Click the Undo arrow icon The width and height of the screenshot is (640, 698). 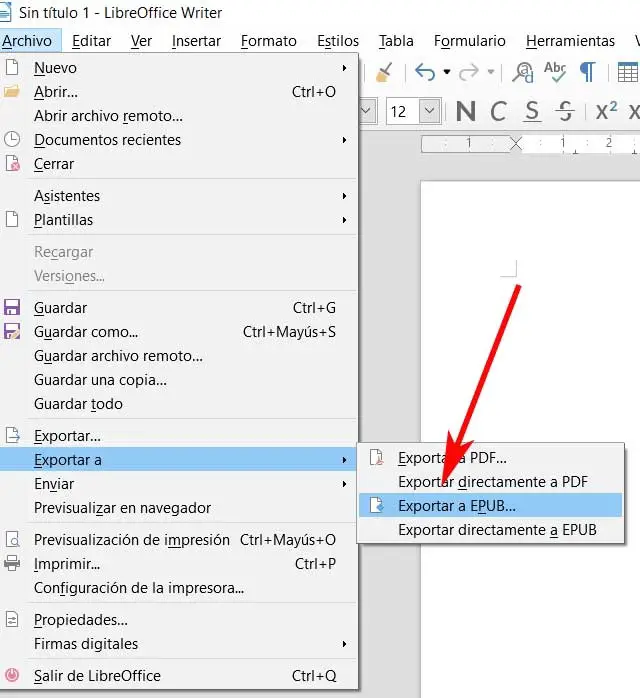[425, 72]
